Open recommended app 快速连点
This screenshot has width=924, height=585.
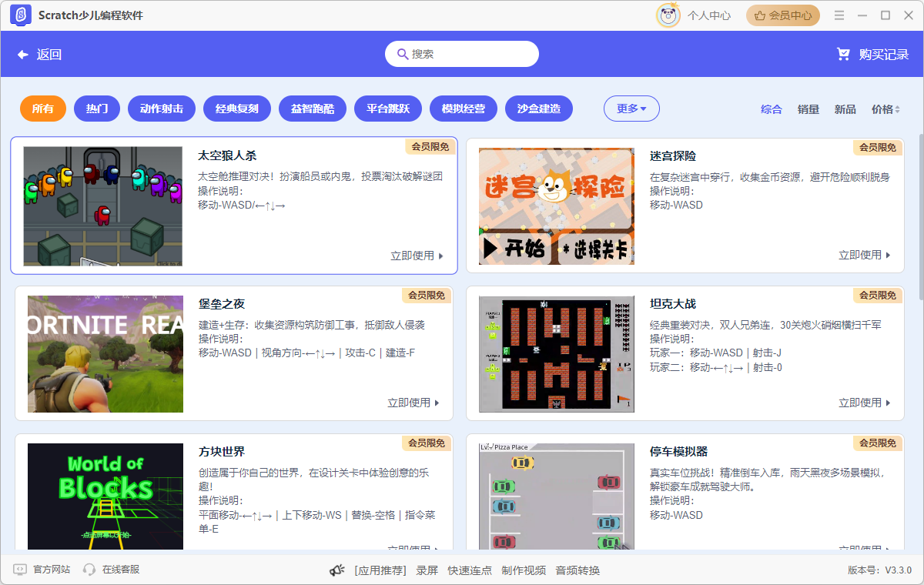[x=470, y=570]
